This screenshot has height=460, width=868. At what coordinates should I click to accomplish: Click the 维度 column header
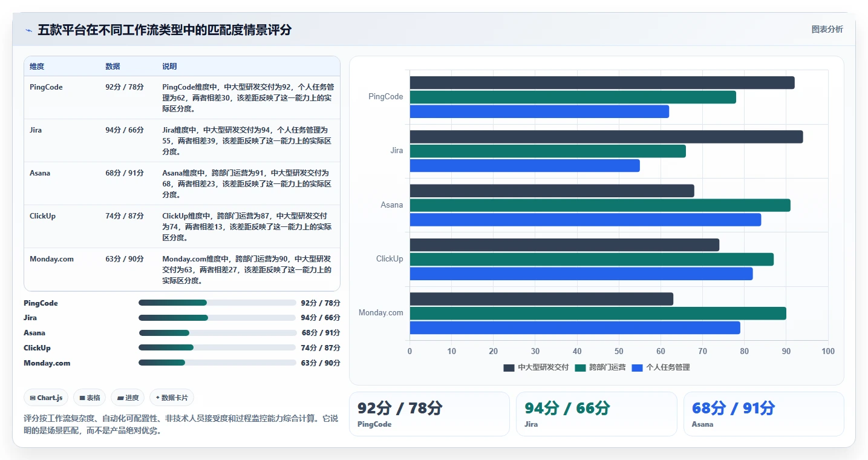pyautogui.click(x=37, y=67)
